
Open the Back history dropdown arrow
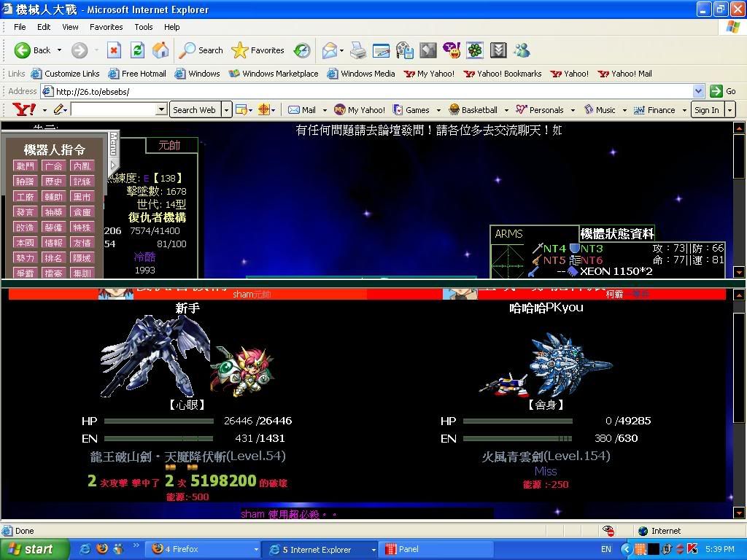pos(60,50)
